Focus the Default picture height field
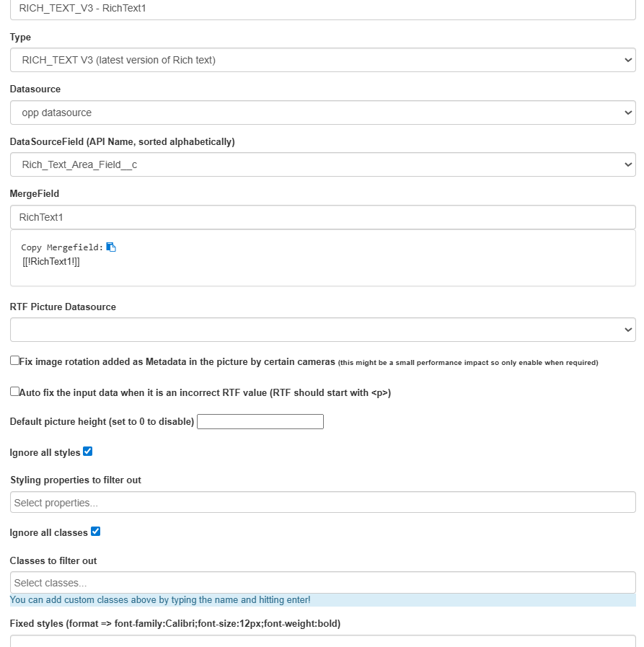The image size is (644, 647). tap(260, 422)
